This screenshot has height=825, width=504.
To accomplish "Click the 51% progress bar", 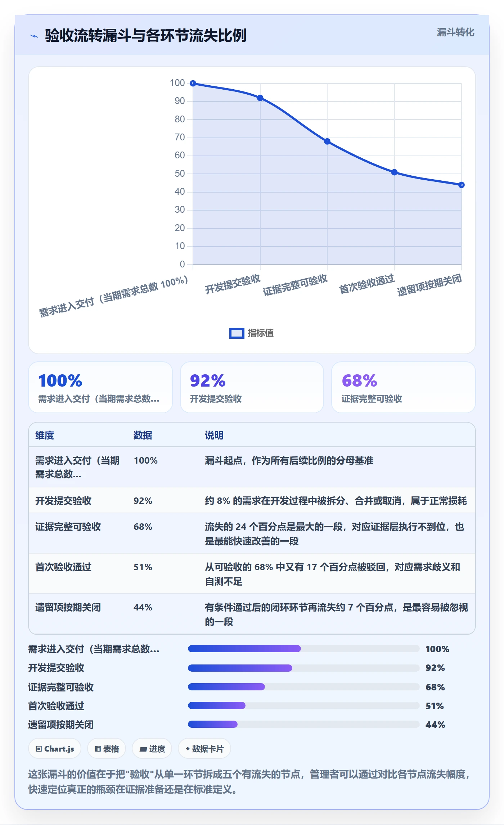I will pos(304,705).
